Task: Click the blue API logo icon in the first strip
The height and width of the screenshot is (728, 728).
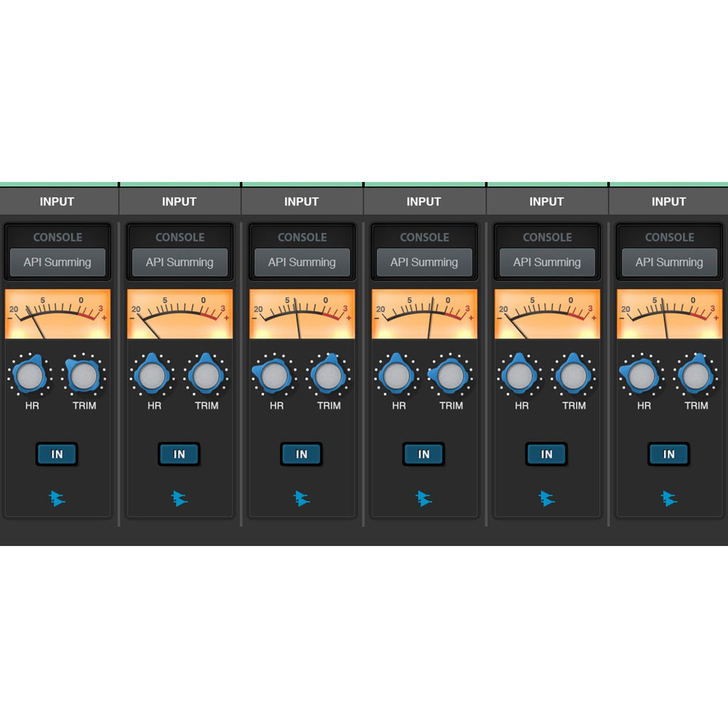Action: pos(57,498)
